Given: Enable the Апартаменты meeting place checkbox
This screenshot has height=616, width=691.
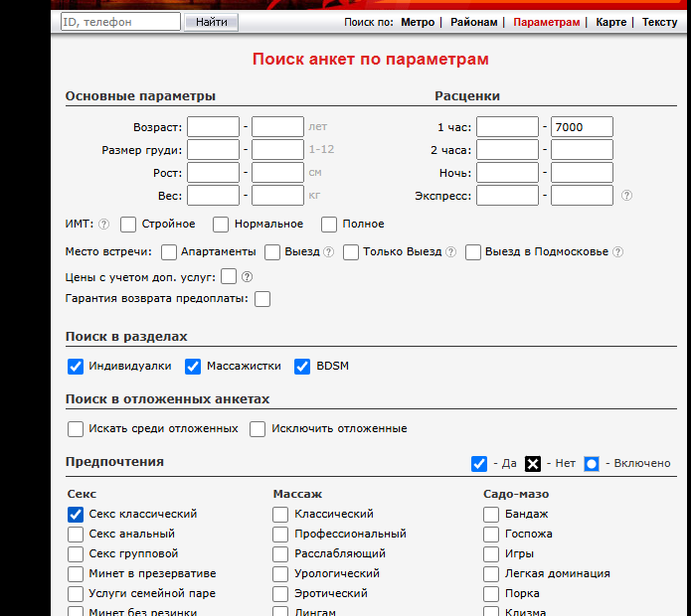Looking at the screenshot, I should pyautogui.click(x=169, y=252).
